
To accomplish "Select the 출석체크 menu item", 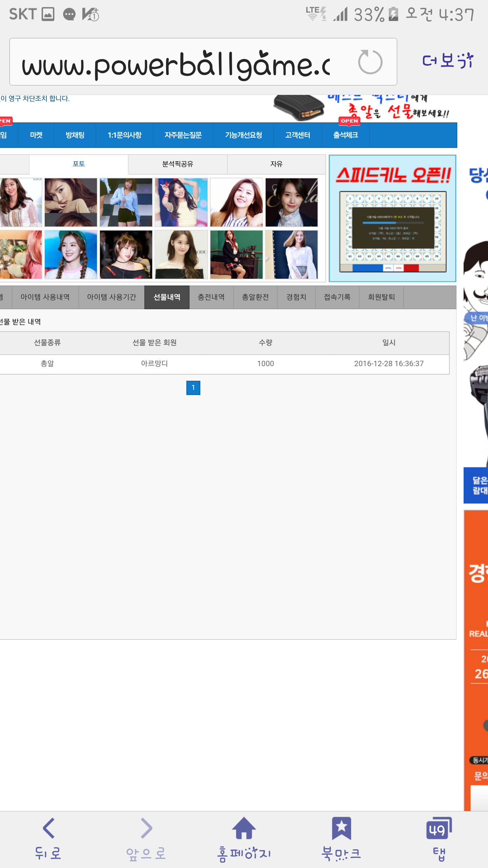I will (345, 135).
